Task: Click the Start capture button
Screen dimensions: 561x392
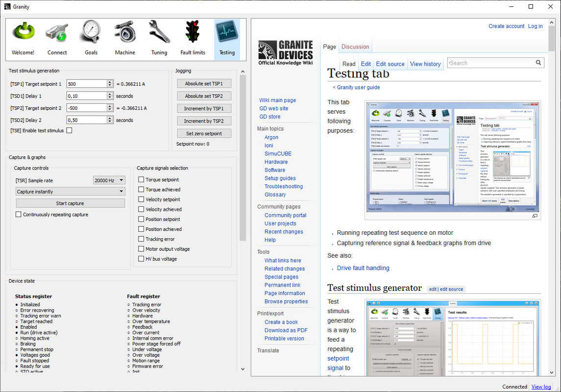Action: click(x=70, y=203)
